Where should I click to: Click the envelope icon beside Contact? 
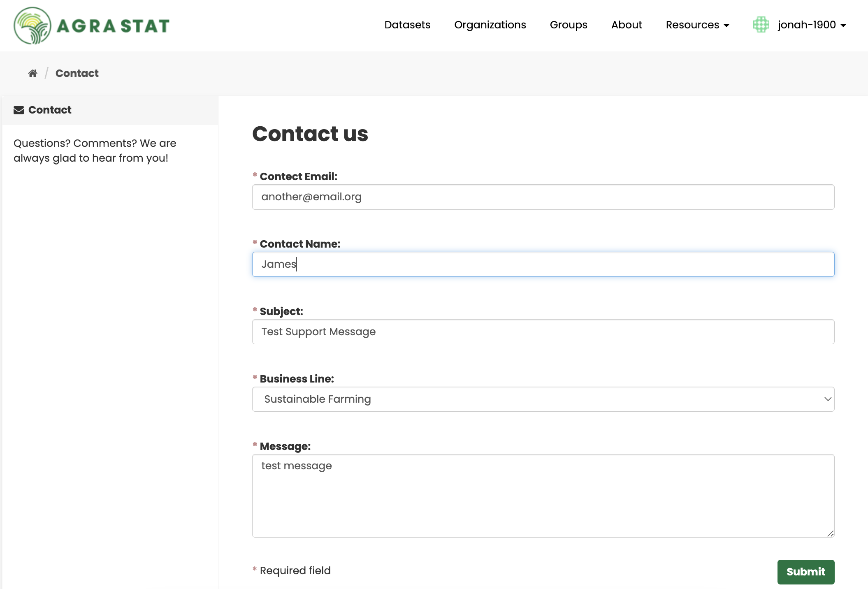(19, 110)
